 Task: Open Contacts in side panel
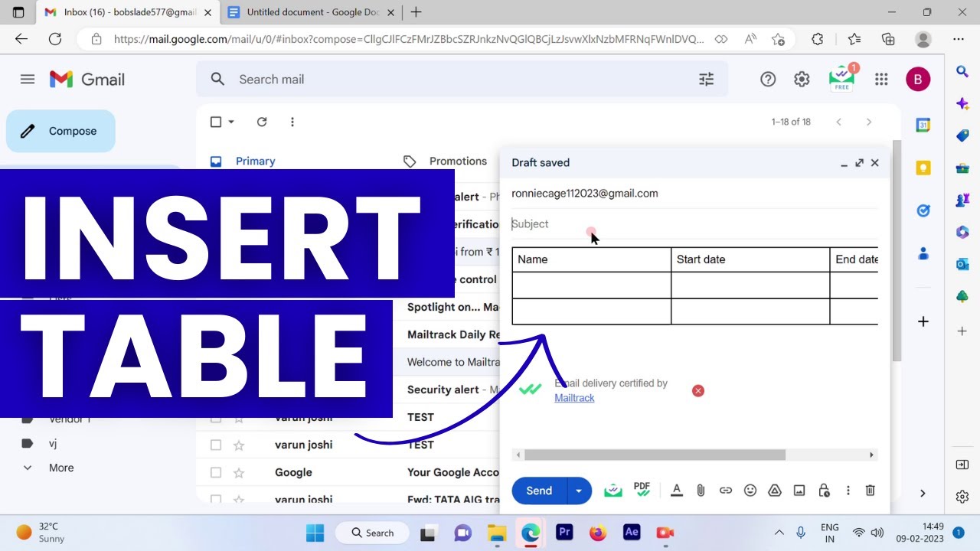coord(923,253)
